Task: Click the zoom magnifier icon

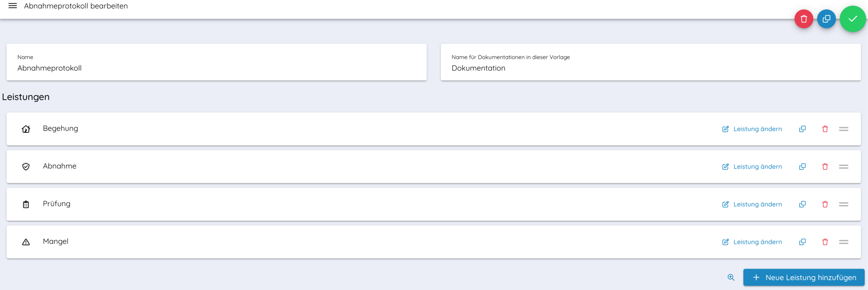Action: pyautogui.click(x=731, y=277)
